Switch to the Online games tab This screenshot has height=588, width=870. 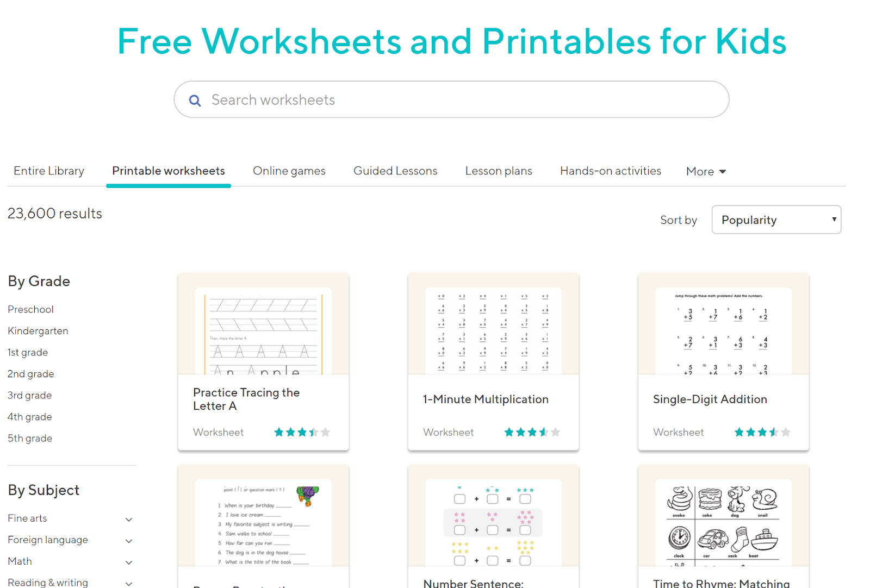pos(289,171)
